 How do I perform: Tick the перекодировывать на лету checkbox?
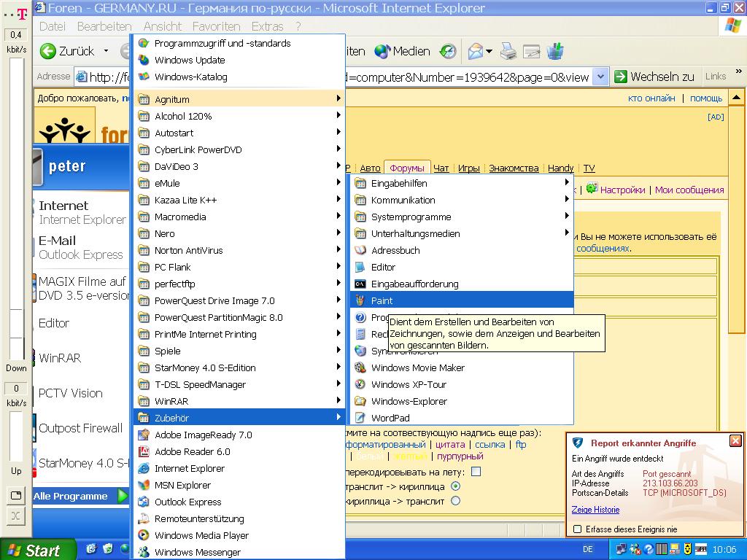point(476,472)
